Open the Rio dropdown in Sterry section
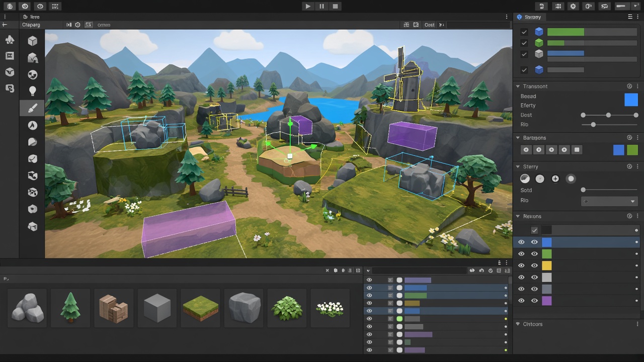The height and width of the screenshot is (362, 644). [x=609, y=201]
